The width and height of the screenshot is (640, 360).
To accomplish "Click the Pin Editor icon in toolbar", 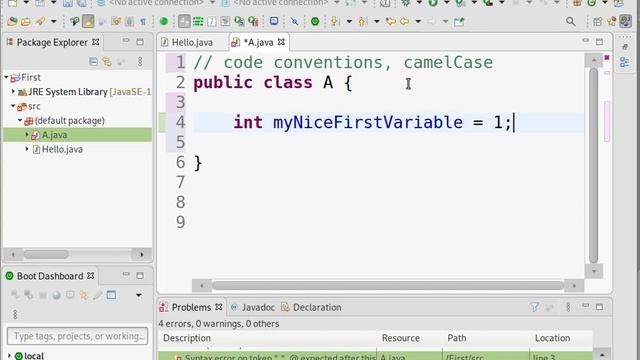I will coord(459,21).
